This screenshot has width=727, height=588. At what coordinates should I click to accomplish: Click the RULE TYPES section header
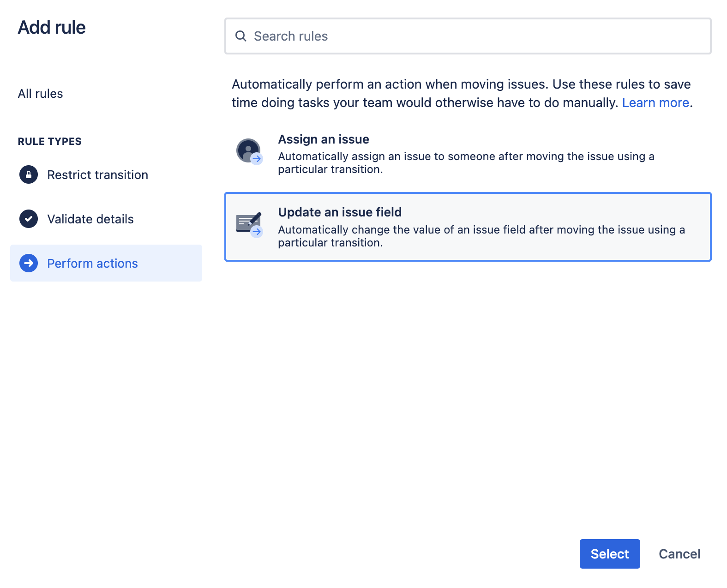[50, 142]
